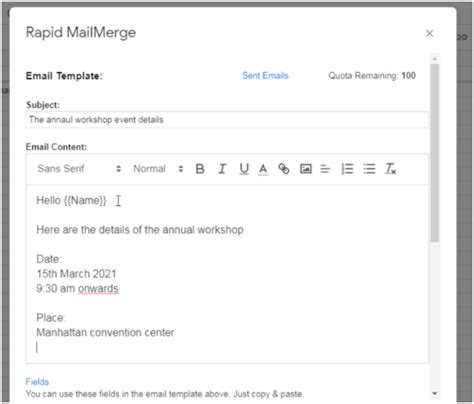The image size is (474, 404).
Task: Click the 'Quota Remaining: 100' text
Action: tap(372, 76)
